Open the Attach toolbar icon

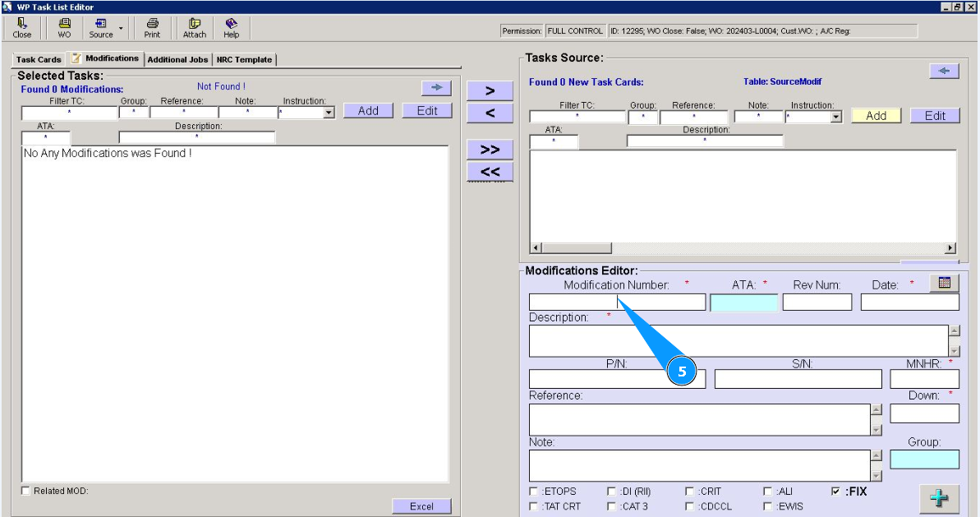pos(195,28)
